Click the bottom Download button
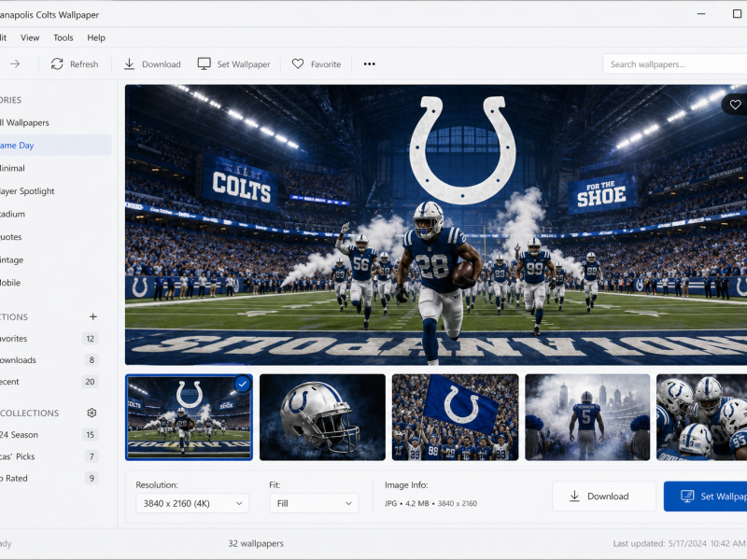 click(x=604, y=497)
